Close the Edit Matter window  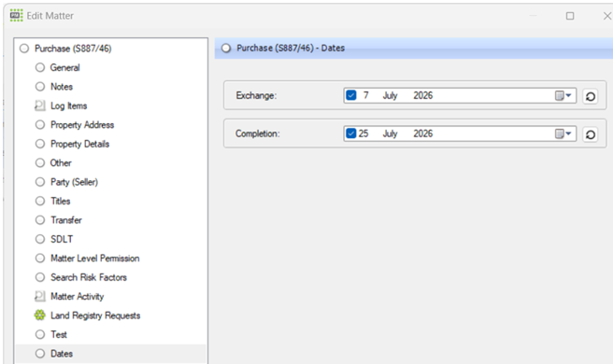tap(607, 16)
